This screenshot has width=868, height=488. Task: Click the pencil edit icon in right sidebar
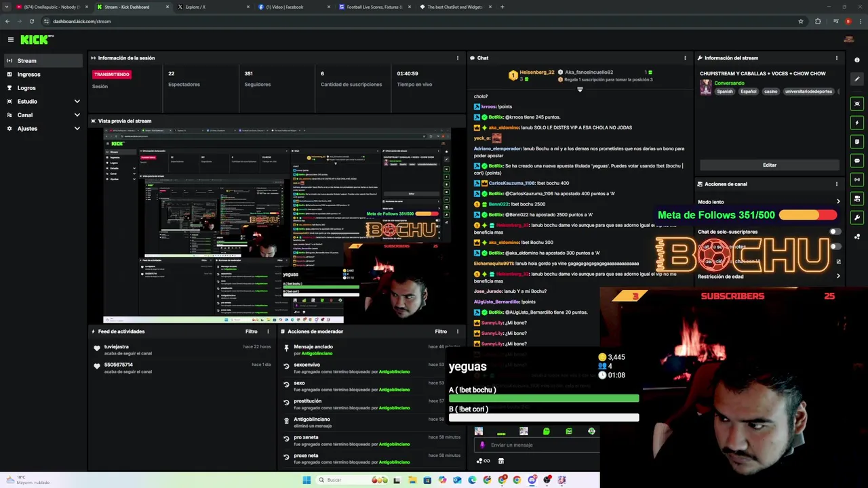(857, 79)
